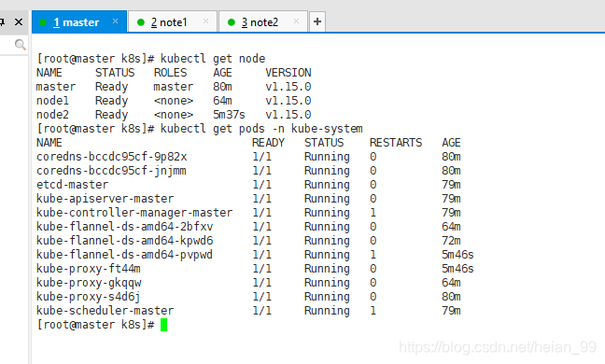The image size is (605, 364).
Task: Switch to the 1 master session tab
Action: pos(79,22)
